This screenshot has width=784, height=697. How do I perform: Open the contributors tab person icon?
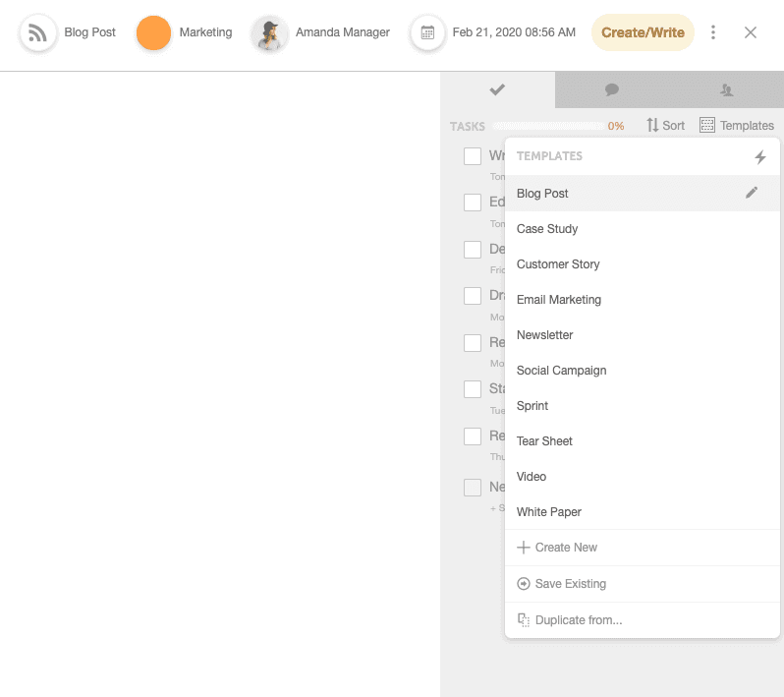point(726,89)
